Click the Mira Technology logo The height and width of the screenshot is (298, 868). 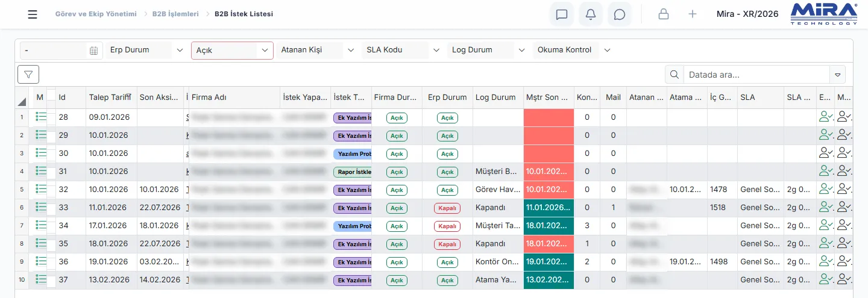(x=824, y=14)
